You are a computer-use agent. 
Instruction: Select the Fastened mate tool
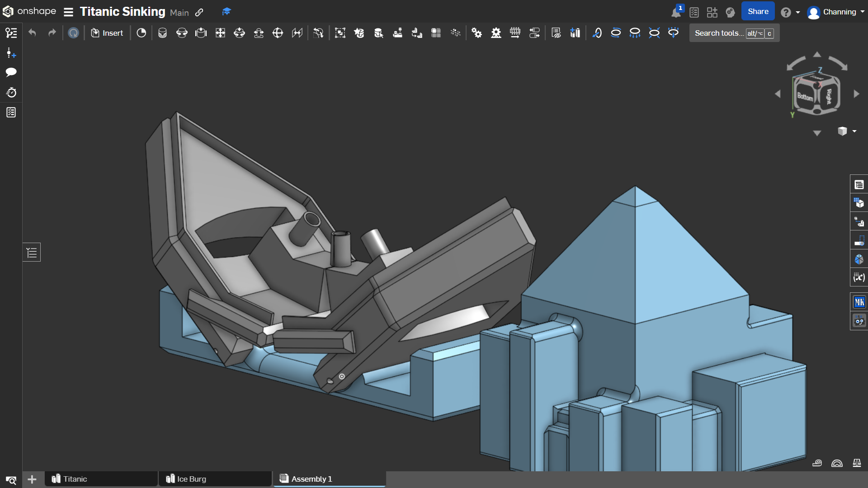162,33
